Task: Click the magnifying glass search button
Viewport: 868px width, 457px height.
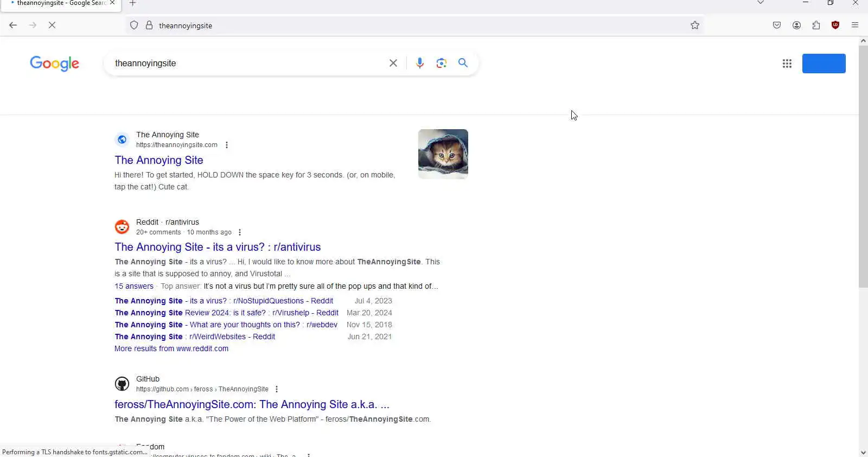Action: coord(463,63)
